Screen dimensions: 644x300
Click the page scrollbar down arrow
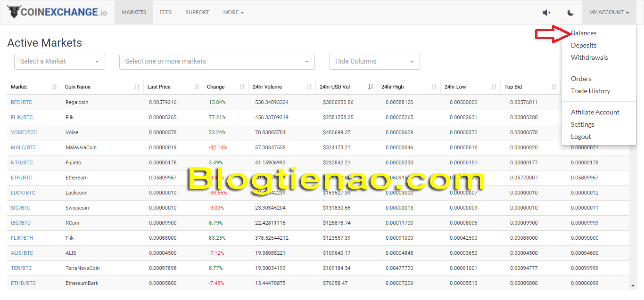(633, 286)
